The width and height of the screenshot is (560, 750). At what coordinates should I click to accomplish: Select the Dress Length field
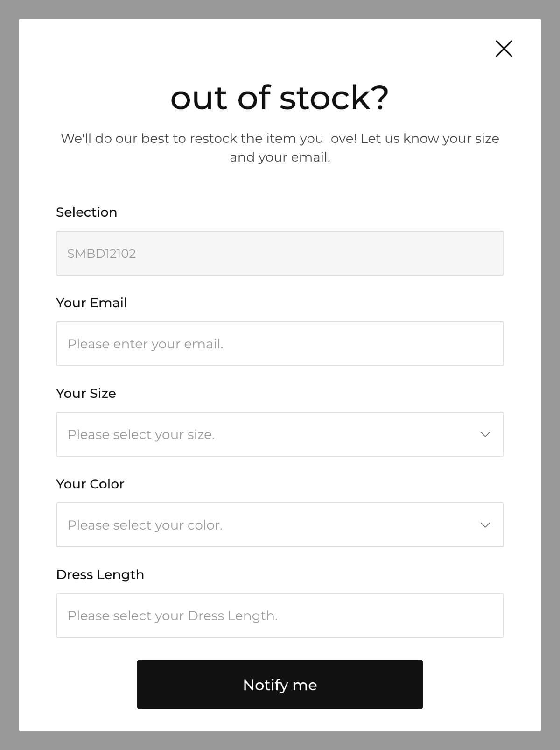pyautogui.click(x=280, y=616)
